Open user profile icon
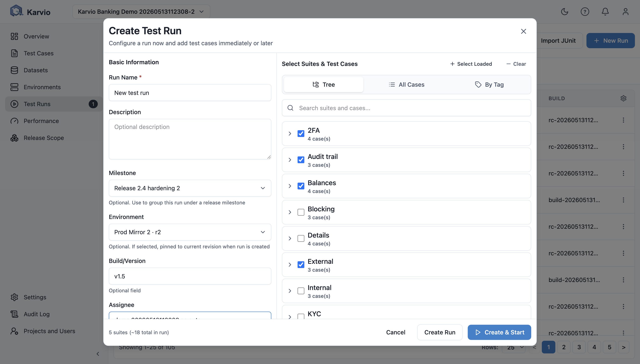640x364 pixels. 625,11
